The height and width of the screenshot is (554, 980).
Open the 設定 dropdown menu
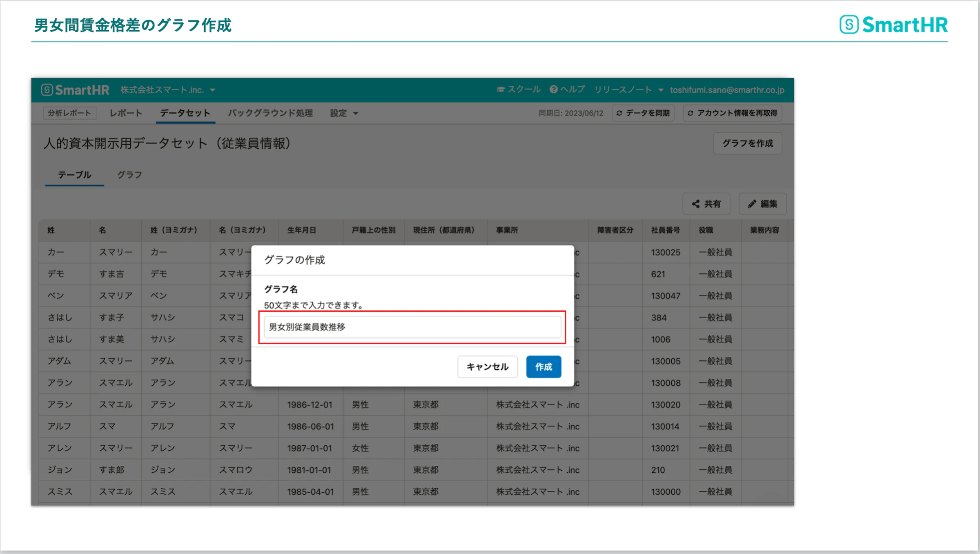pos(344,113)
